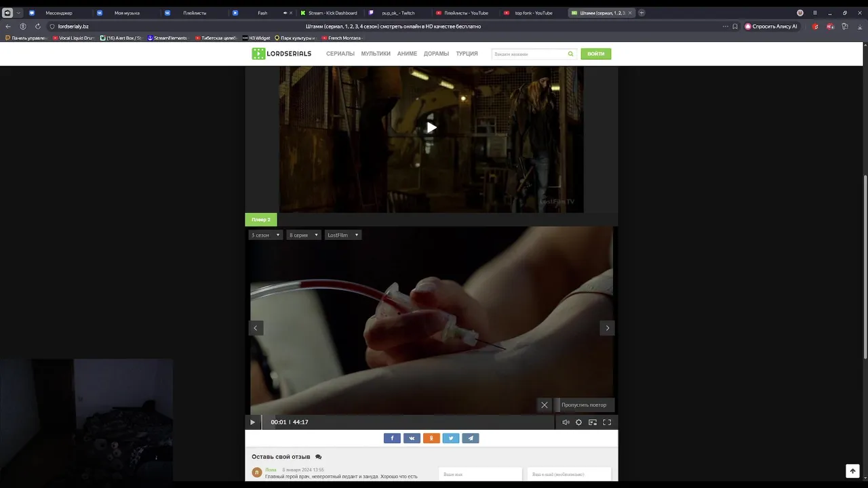Open 'Vocal Liquid Drum' bookmark
Screen dimensions: 868x488
pyautogui.click(x=73, y=38)
